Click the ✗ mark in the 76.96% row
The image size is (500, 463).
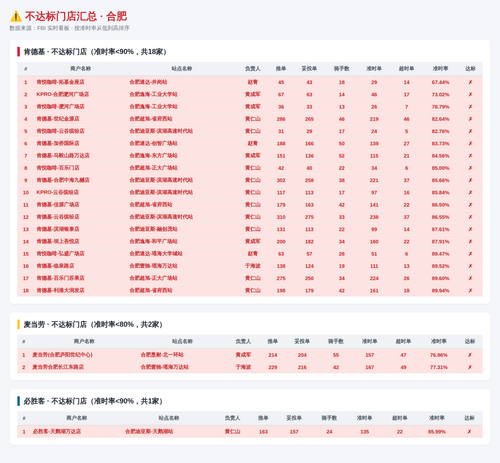point(470,355)
